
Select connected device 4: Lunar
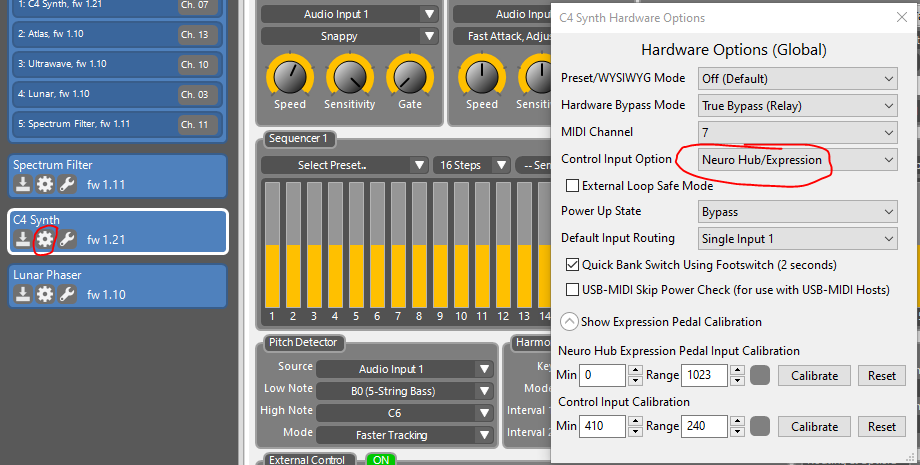(x=117, y=94)
